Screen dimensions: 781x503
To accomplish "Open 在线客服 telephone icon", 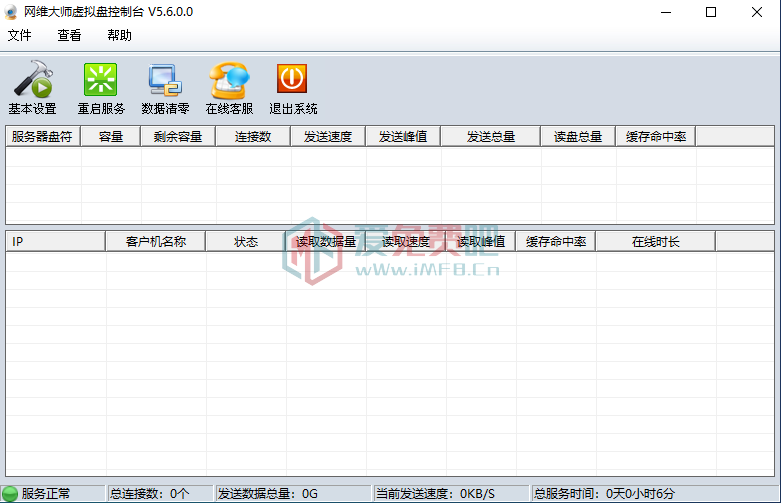I will [229, 80].
